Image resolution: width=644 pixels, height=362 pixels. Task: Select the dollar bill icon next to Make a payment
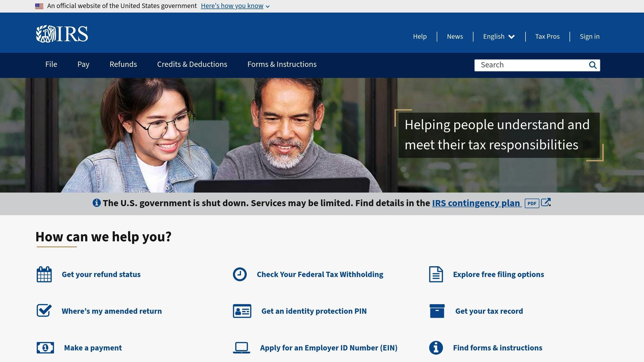click(x=45, y=348)
